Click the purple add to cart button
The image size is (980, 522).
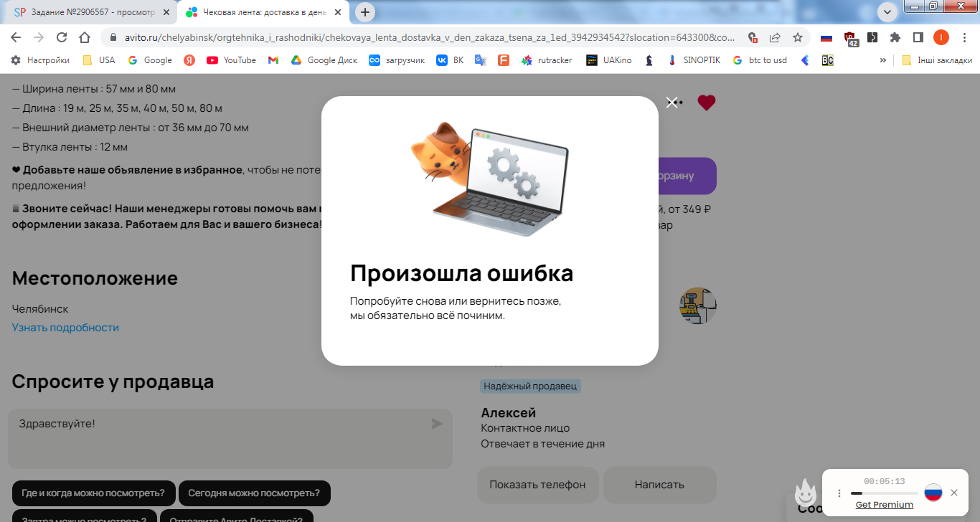[687, 176]
